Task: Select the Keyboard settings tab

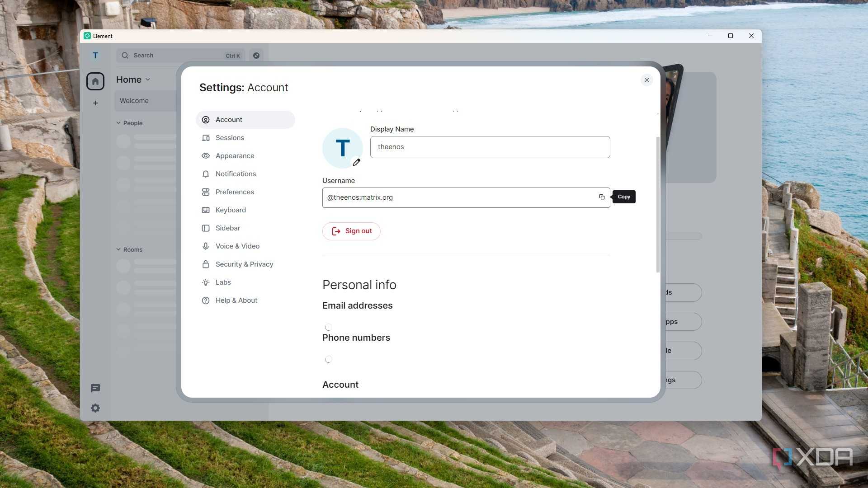Action: tap(245, 210)
